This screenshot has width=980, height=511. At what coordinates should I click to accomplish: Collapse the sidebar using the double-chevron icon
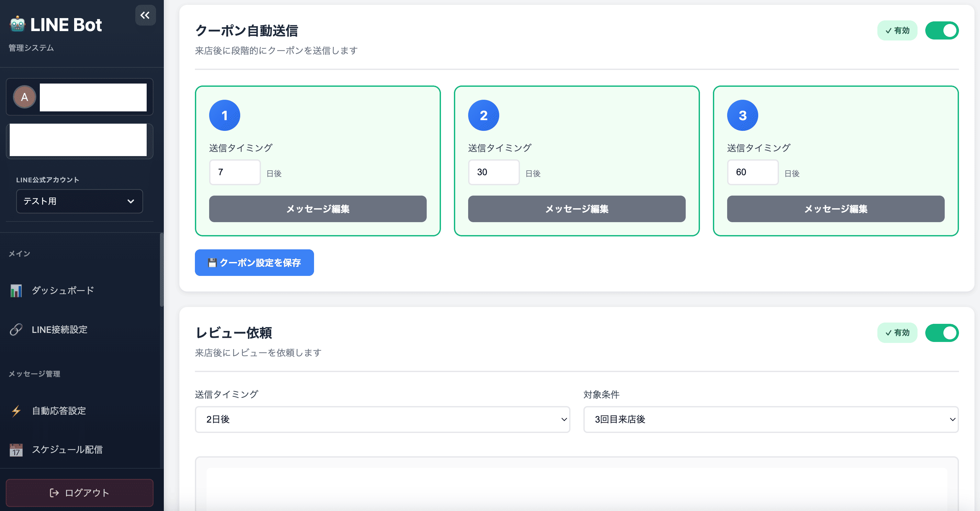(145, 16)
